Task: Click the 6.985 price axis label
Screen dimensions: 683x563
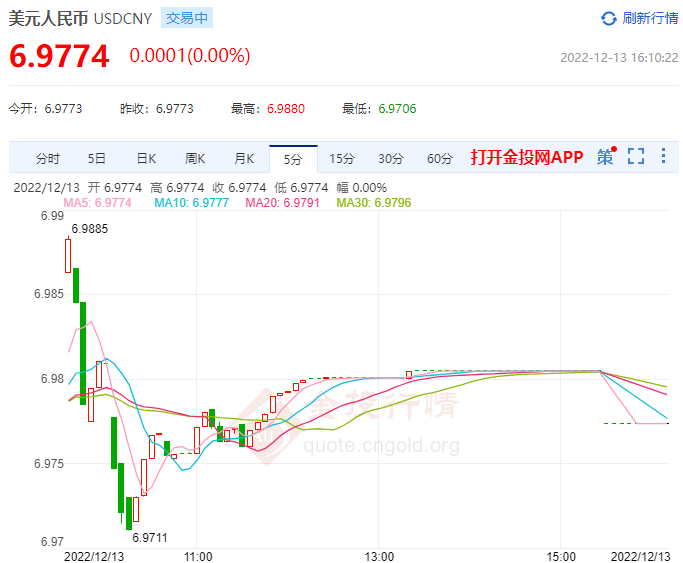Action: [49, 294]
